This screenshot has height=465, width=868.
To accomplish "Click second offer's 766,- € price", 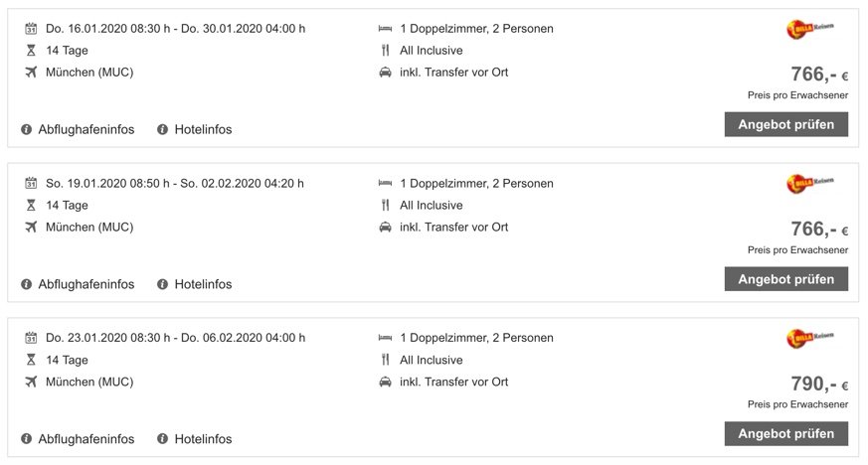I will [x=819, y=229].
